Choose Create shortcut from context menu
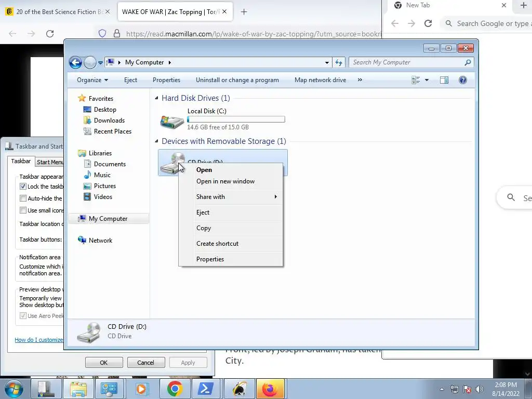Screen dimensions: 532x399 click(218, 244)
